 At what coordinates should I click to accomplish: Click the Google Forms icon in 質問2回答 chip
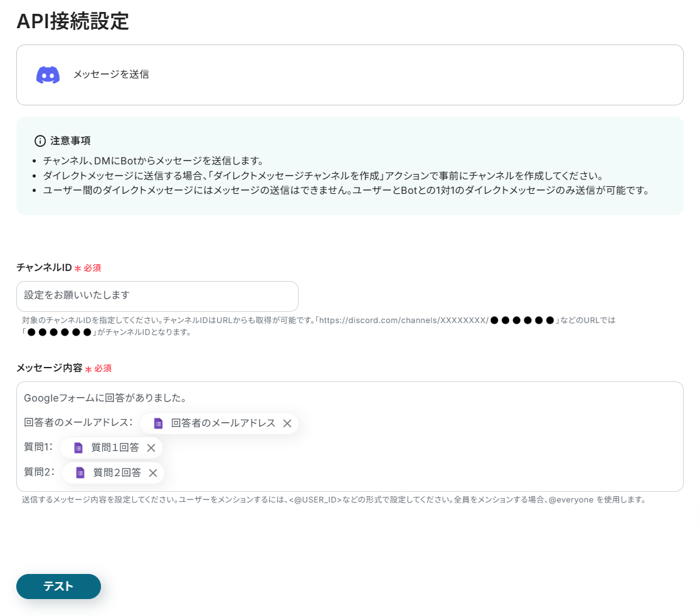coord(80,473)
